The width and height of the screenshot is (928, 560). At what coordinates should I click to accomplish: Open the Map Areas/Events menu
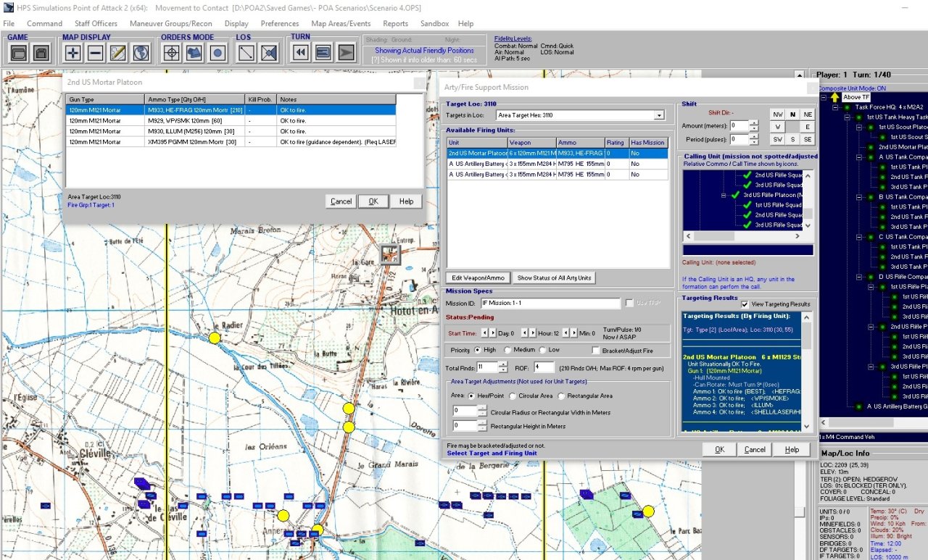(341, 24)
